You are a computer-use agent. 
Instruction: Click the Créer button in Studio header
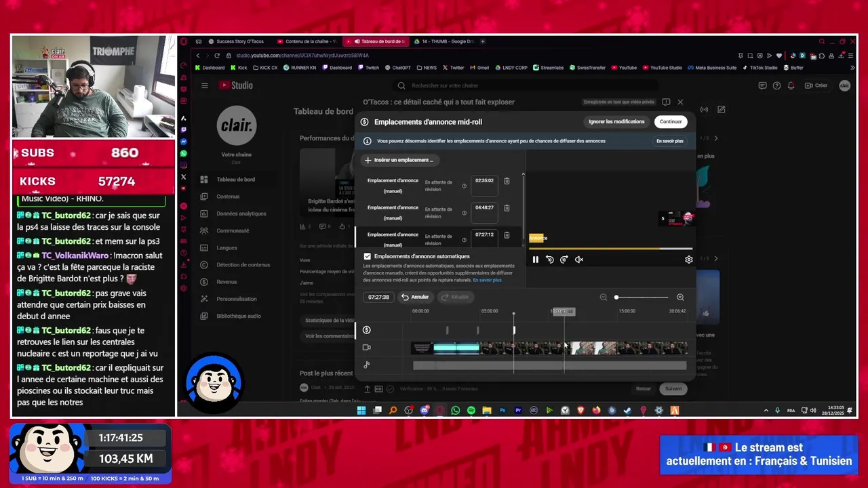click(x=816, y=85)
